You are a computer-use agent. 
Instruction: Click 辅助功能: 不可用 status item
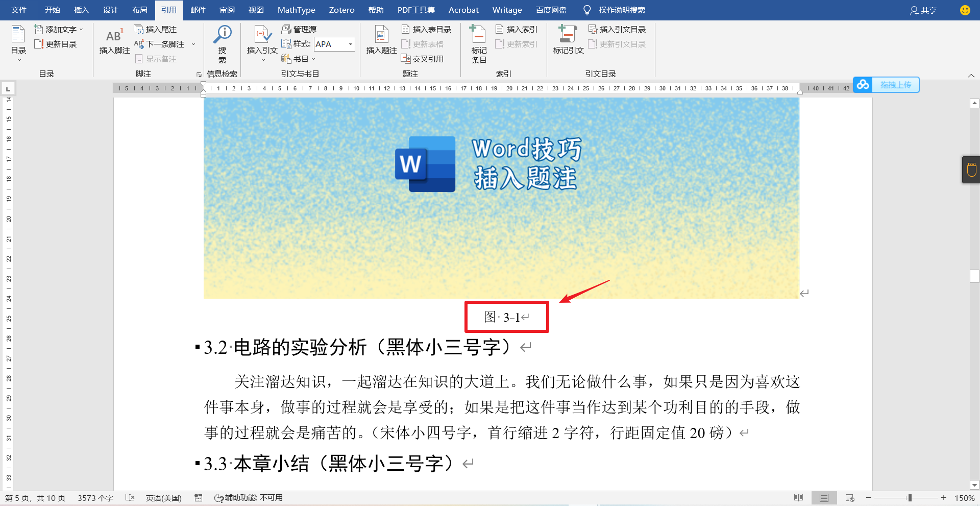coord(249,498)
